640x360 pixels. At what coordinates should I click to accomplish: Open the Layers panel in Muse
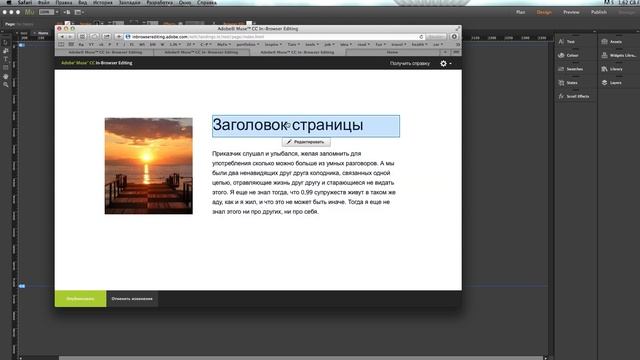[611, 83]
